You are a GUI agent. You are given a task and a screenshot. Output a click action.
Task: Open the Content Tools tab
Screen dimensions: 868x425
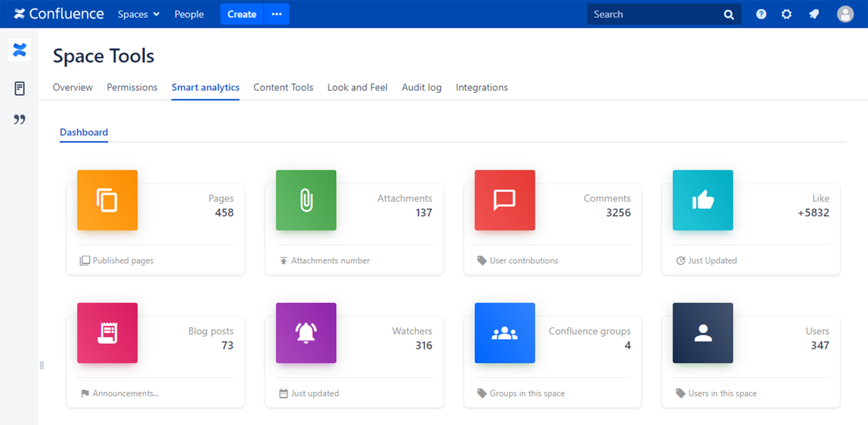(283, 87)
